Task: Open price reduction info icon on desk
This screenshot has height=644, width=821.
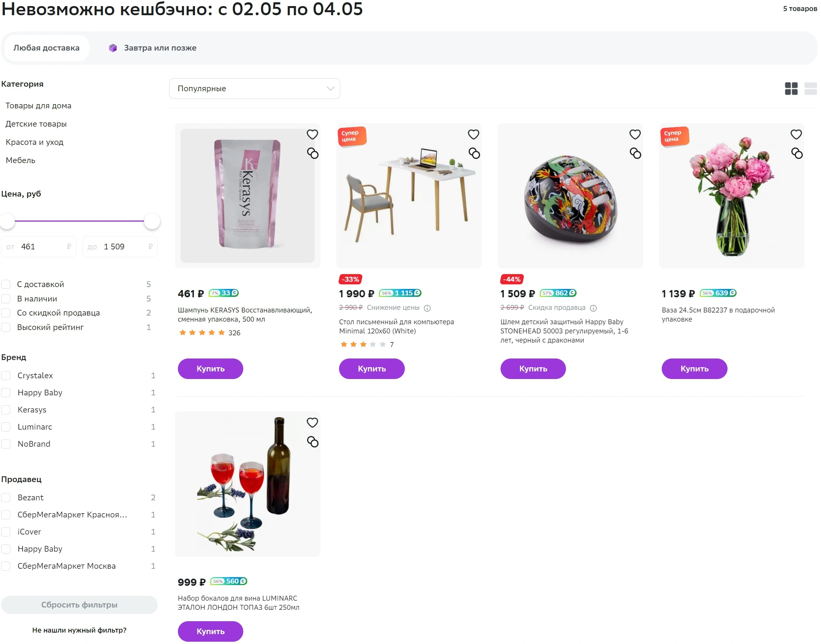Action: (x=427, y=308)
